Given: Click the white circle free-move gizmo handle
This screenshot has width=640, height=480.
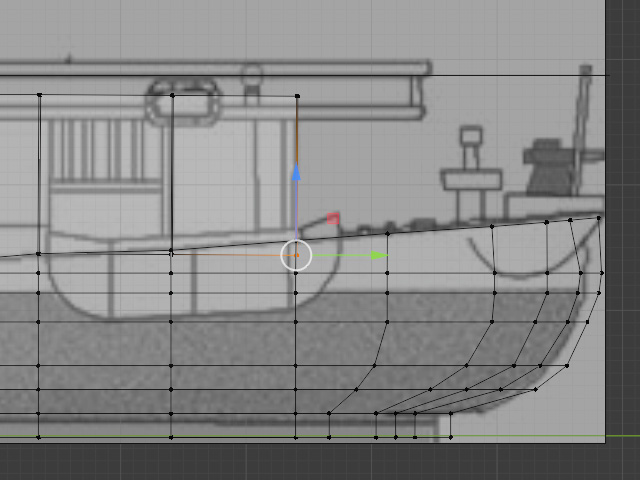Looking at the screenshot, I should tap(296, 256).
